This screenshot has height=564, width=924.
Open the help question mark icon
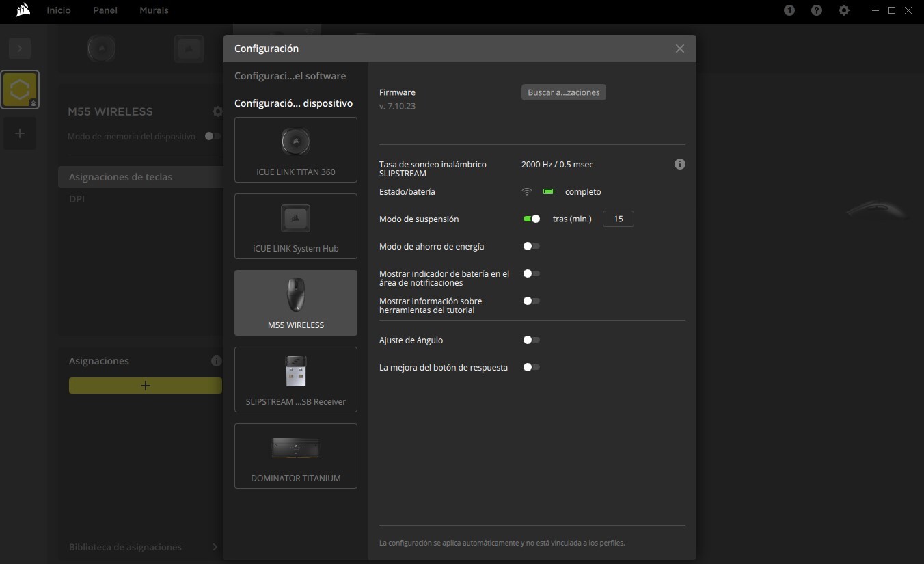817,10
